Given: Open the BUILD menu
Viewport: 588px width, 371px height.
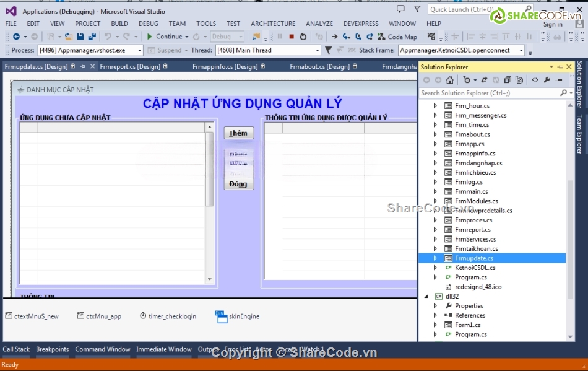Looking at the screenshot, I should click(119, 24).
